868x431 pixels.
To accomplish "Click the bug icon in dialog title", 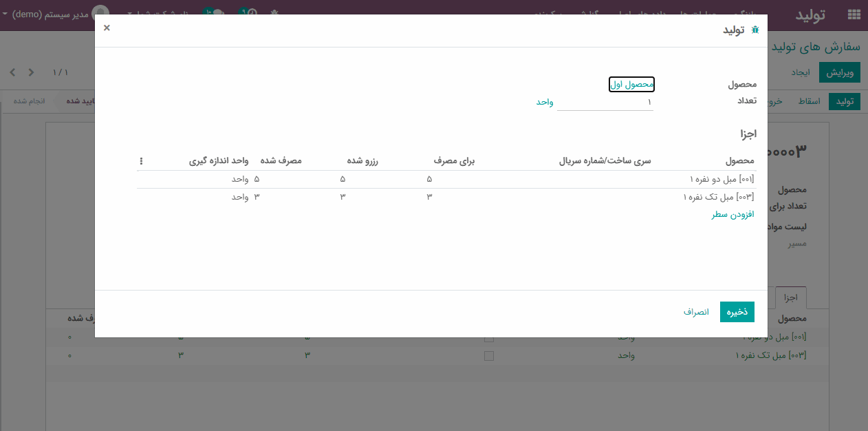I will click(755, 30).
